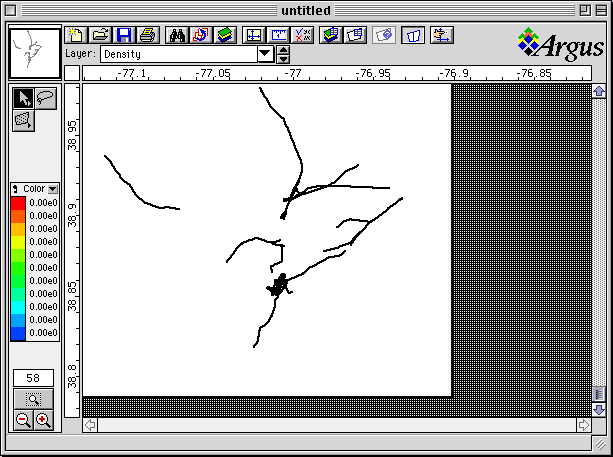Zoom in with the red plus magnifier
The height and width of the screenshot is (457, 613).
tap(43, 420)
